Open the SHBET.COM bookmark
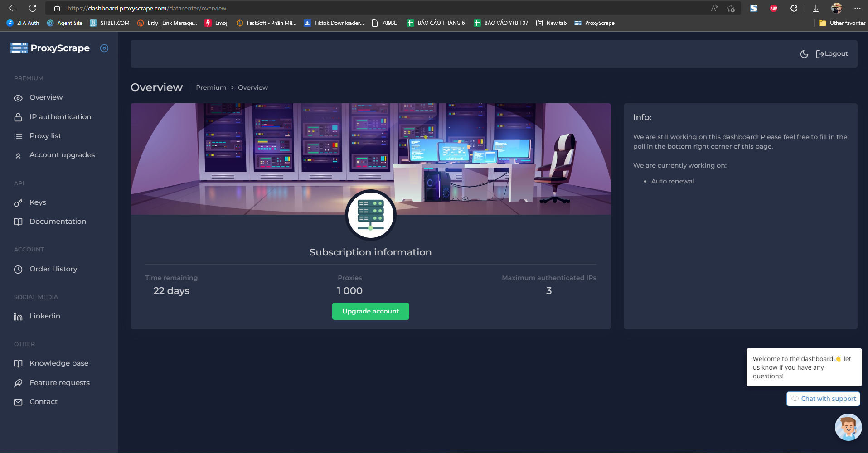 (109, 23)
